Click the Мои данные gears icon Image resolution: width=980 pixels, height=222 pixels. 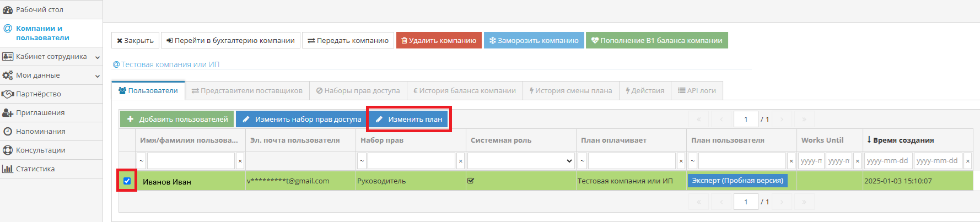click(8, 75)
